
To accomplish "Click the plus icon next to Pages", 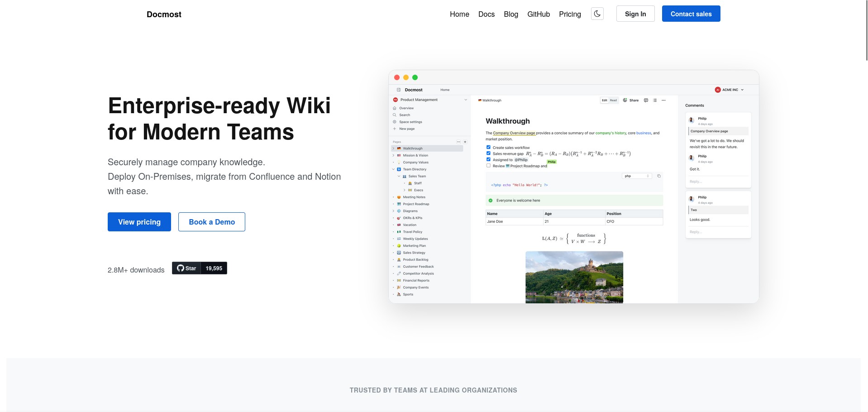I will (x=465, y=142).
